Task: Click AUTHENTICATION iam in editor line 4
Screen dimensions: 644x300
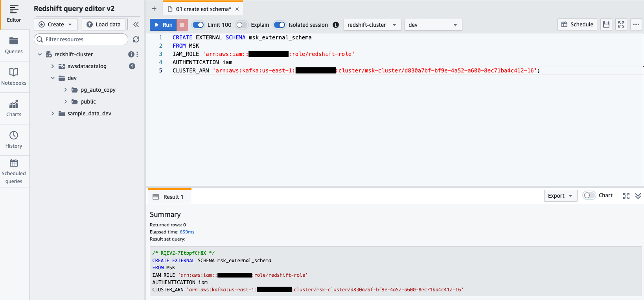Action: 202,62
